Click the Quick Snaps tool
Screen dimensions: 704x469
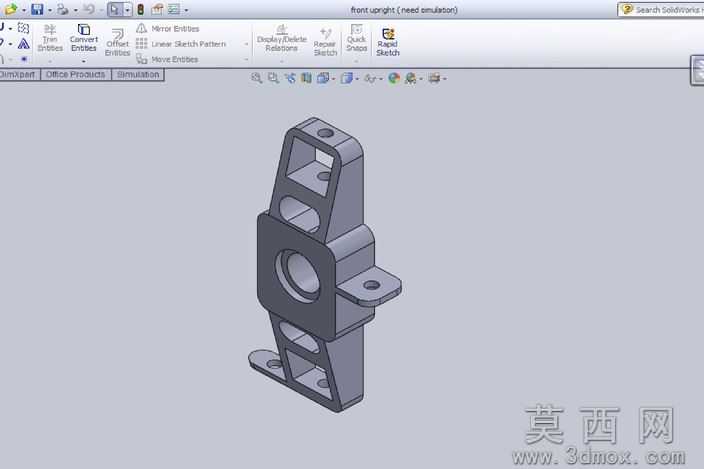[356, 38]
